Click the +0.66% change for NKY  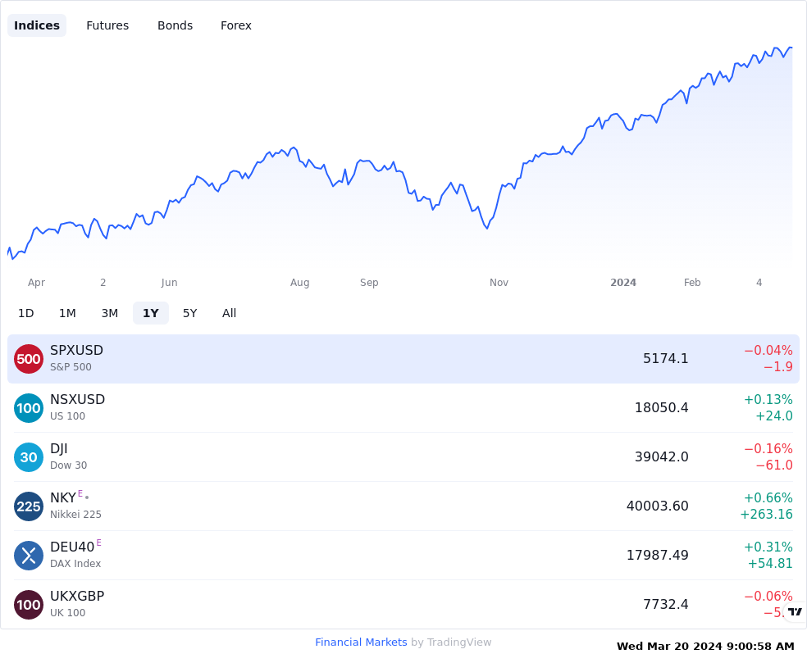(768, 497)
